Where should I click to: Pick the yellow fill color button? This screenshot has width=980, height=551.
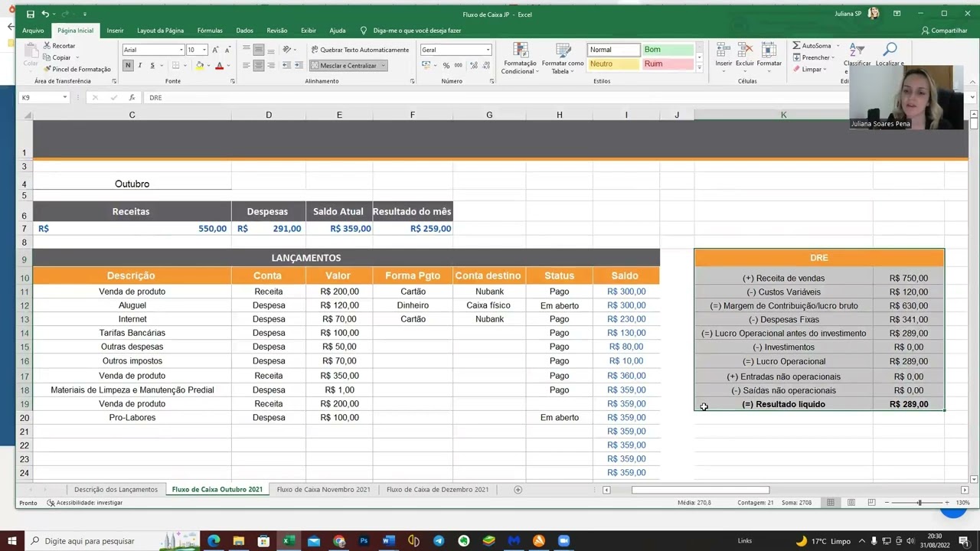[x=199, y=66]
